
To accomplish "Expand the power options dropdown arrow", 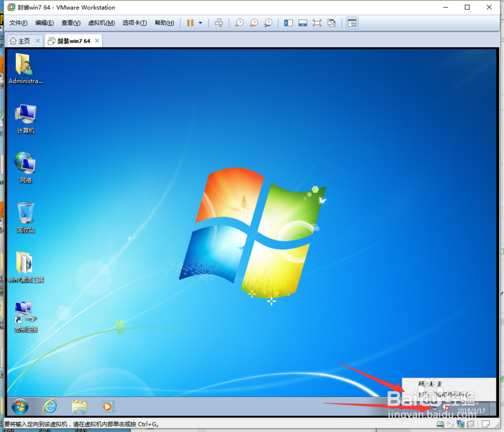I will click(x=200, y=23).
